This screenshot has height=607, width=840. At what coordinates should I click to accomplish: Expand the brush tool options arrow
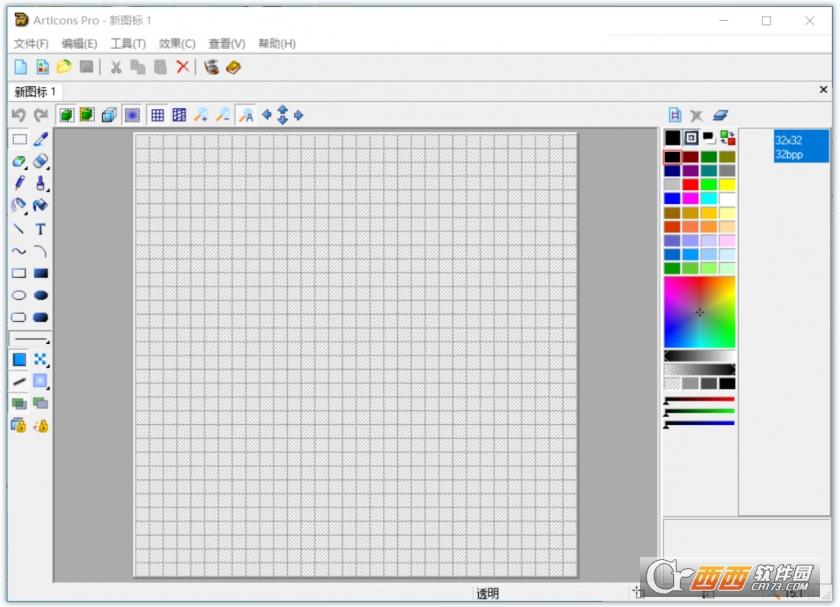point(48,188)
